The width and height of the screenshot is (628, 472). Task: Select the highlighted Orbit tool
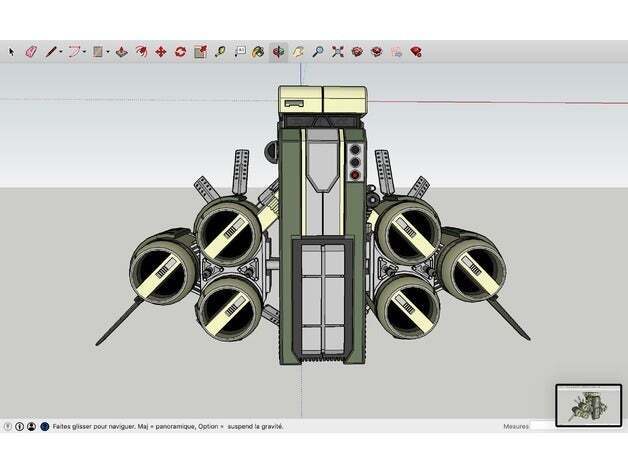tap(278, 52)
